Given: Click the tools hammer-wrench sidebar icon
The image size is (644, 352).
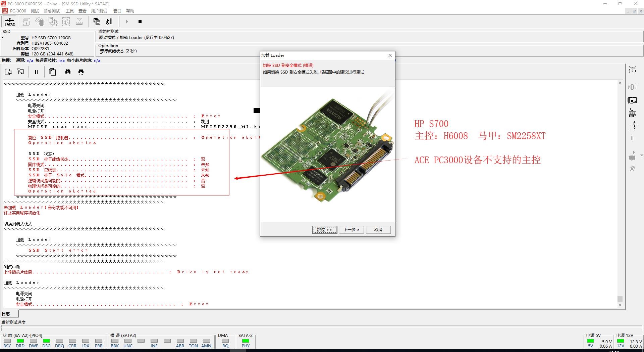Looking at the screenshot, I should click(632, 169).
